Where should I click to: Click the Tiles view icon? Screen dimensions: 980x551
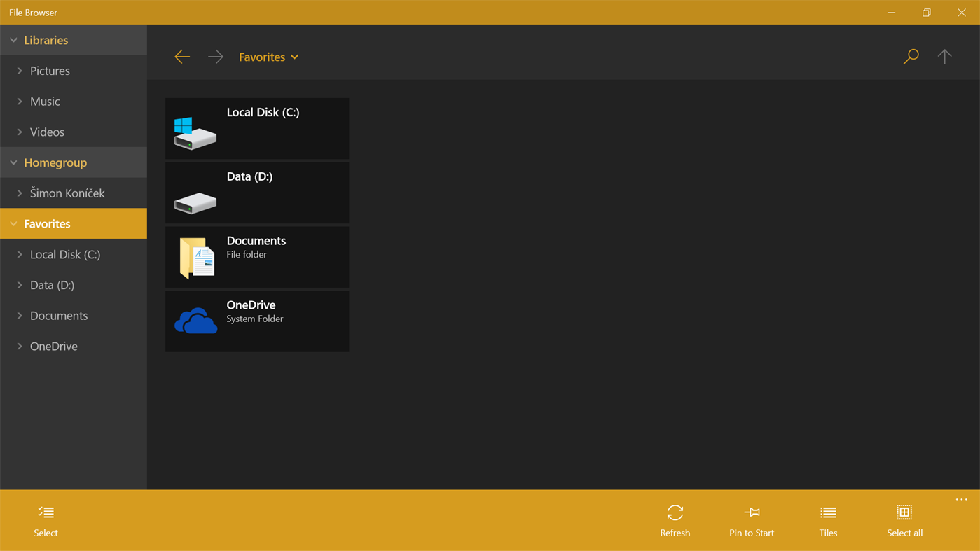[x=827, y=512]
